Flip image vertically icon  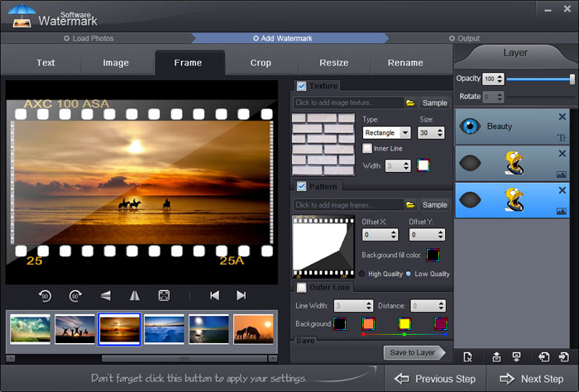click(106, 296)
